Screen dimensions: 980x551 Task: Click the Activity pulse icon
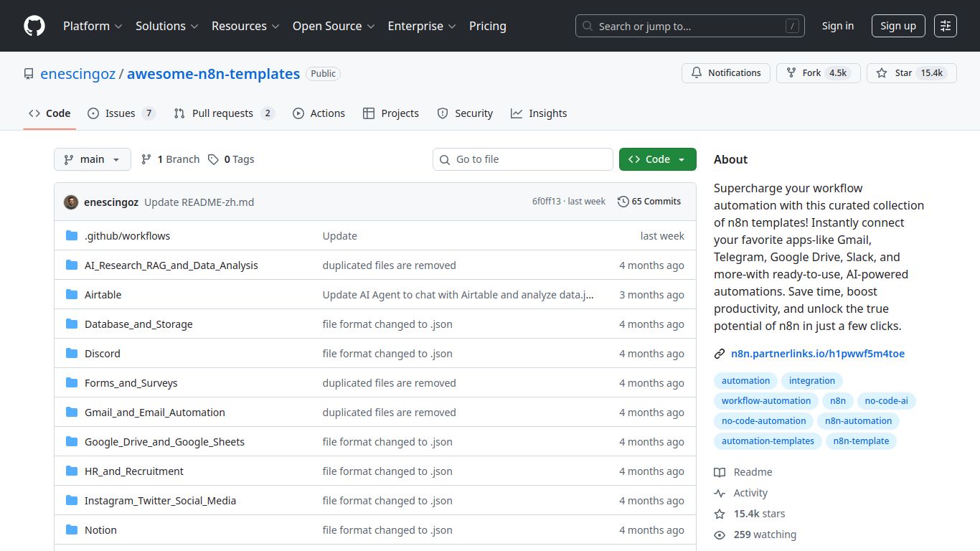(x=720, y=493)
